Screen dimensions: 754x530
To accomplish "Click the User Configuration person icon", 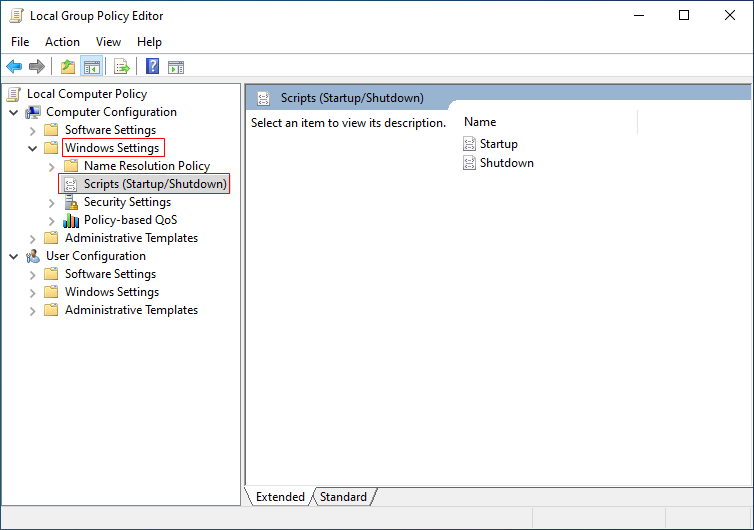I will coord(33,256).
